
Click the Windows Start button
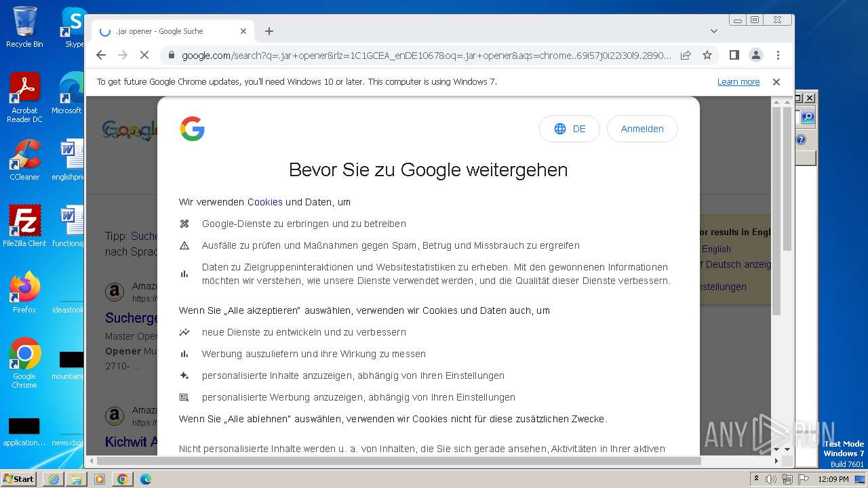[19, 479]
